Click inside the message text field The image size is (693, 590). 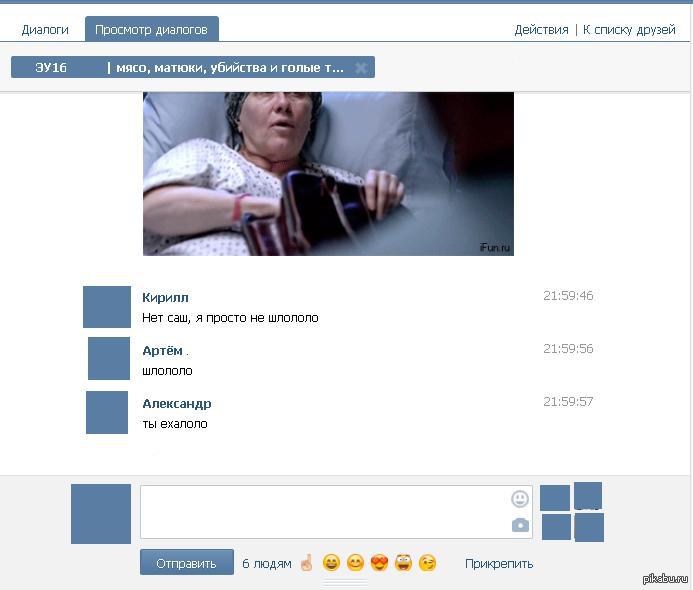click(x=320, y=511)
